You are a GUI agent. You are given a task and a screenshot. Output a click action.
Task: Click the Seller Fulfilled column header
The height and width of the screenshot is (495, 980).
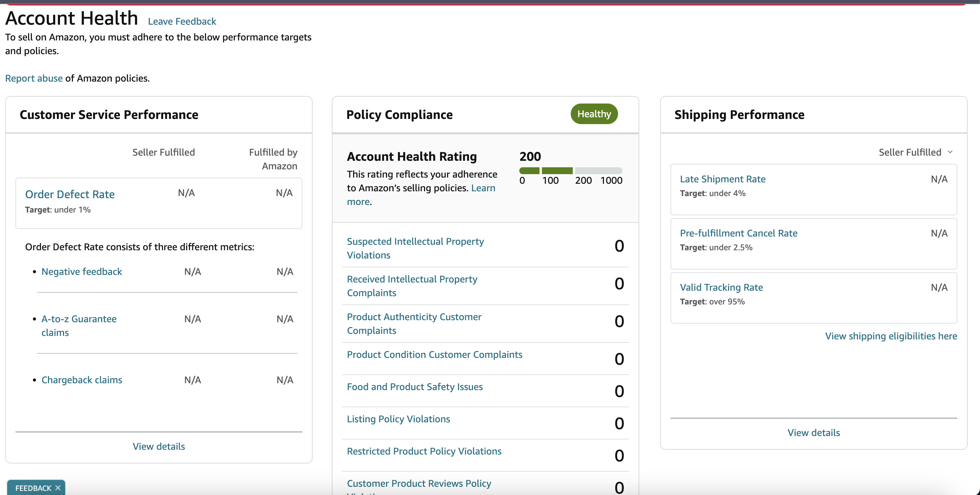tap(164, 152)
